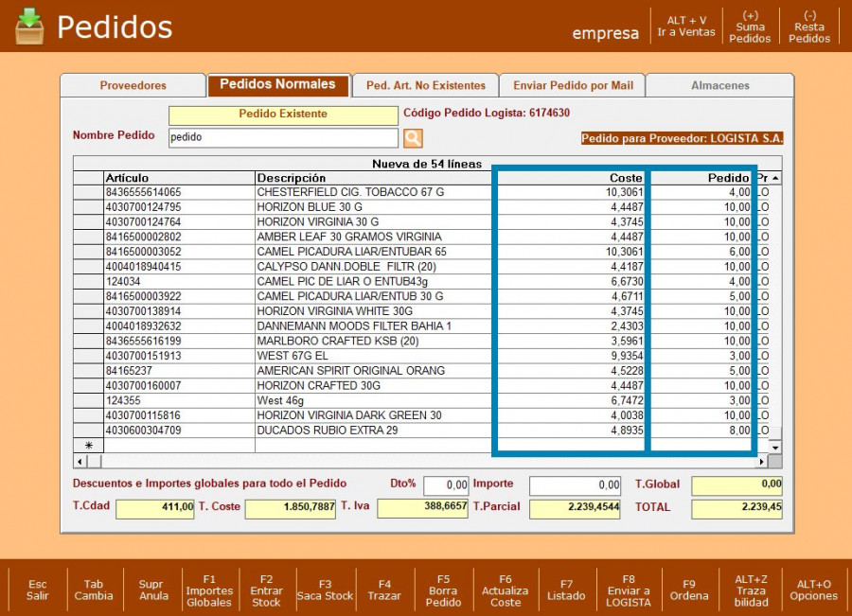The image size is (852, 616).
Task: Go to Enviar Pedido por Mail tab
Action: click(x=573, y=85)
